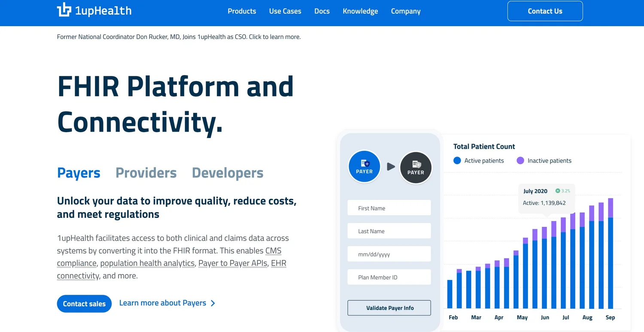Click the Apr axis label

pyautogui.click(x=499, y=317)
